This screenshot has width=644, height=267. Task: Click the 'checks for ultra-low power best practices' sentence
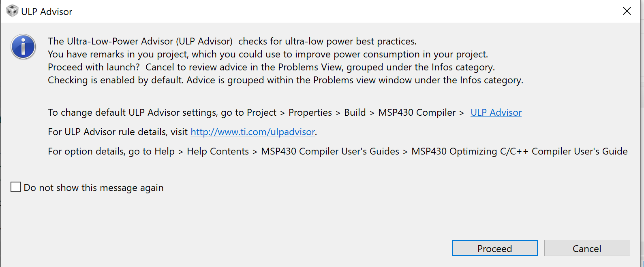coord(327,41)
